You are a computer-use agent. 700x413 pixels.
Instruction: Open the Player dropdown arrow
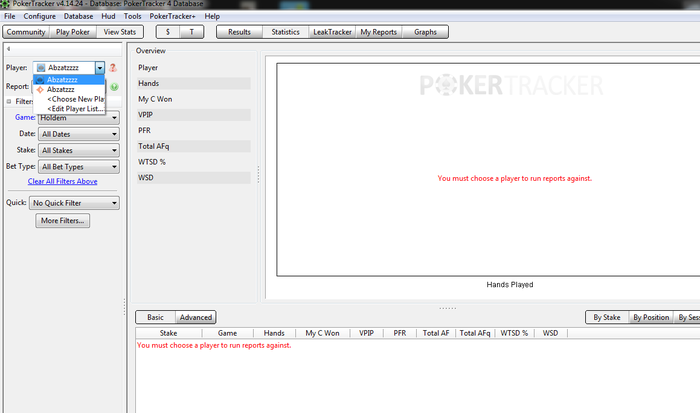click(100, 68)
